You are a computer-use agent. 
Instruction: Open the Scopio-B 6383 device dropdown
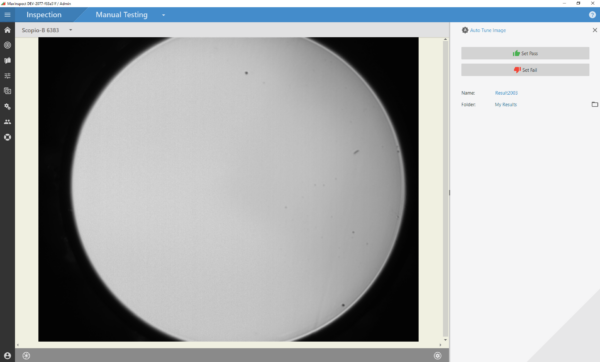(x=47, y=30)
